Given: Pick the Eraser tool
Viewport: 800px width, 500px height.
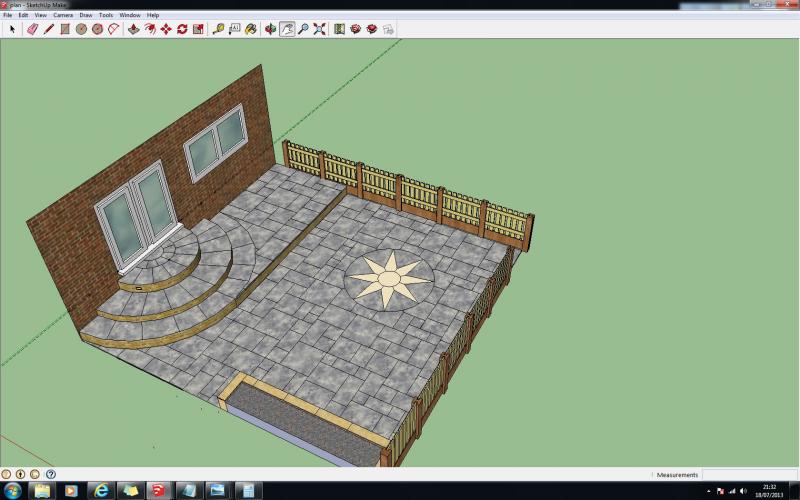Looking at the screenshot, I should click(x=32, y=29).
